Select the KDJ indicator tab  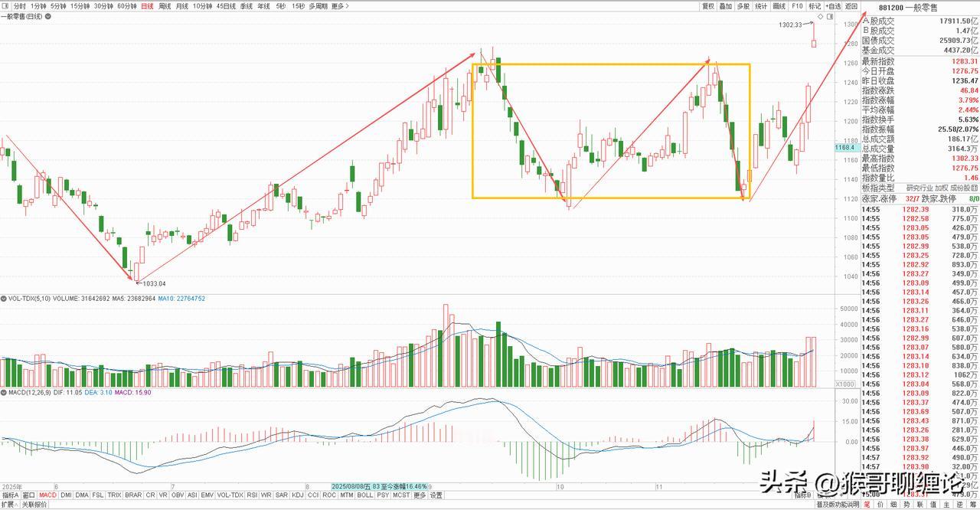coord(297,495)
